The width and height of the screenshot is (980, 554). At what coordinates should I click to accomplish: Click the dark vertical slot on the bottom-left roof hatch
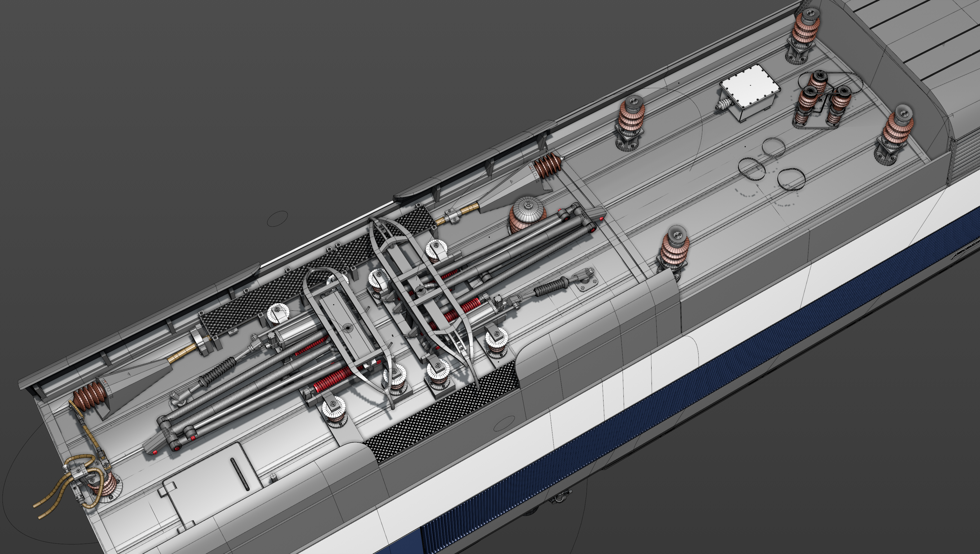pyautogui.click(x=239, y=474)
